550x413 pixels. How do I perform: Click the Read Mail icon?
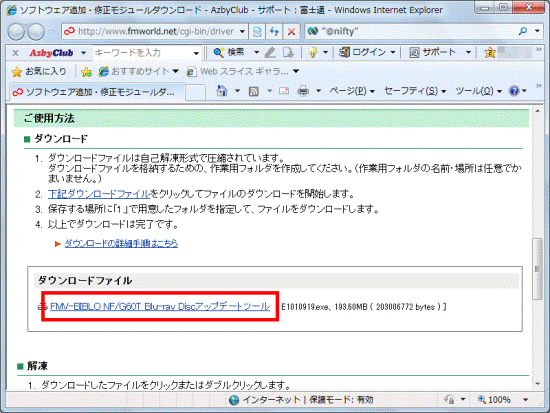click(284, 92)
